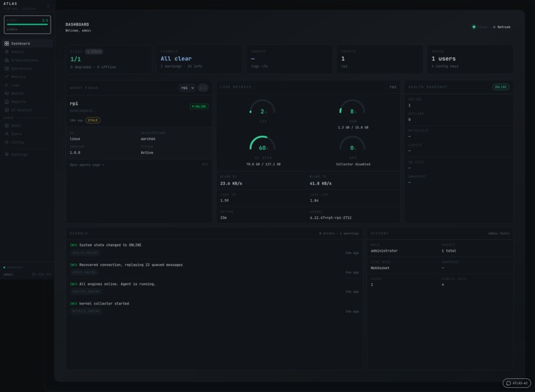This screenshot has height=392, width=535.
Task: Click the Audit sidebar icon
Action: (6, 126)
